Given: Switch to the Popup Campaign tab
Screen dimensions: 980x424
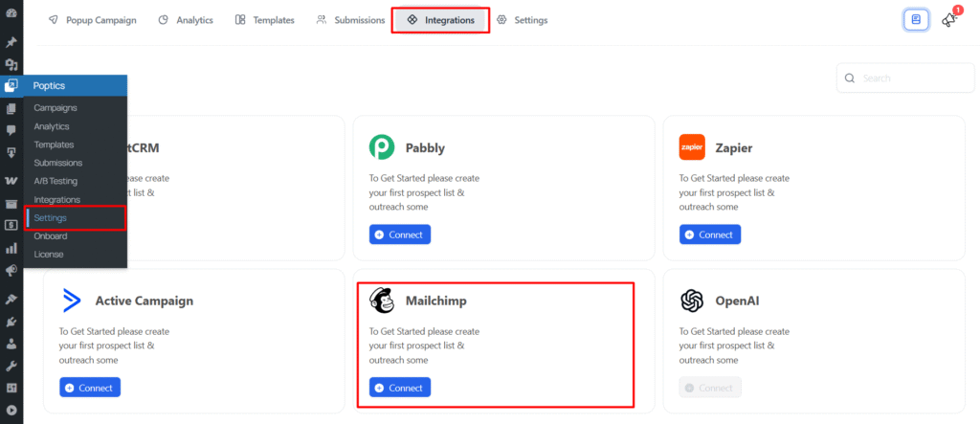Looking at the screenshot, I should pos(92,20).
